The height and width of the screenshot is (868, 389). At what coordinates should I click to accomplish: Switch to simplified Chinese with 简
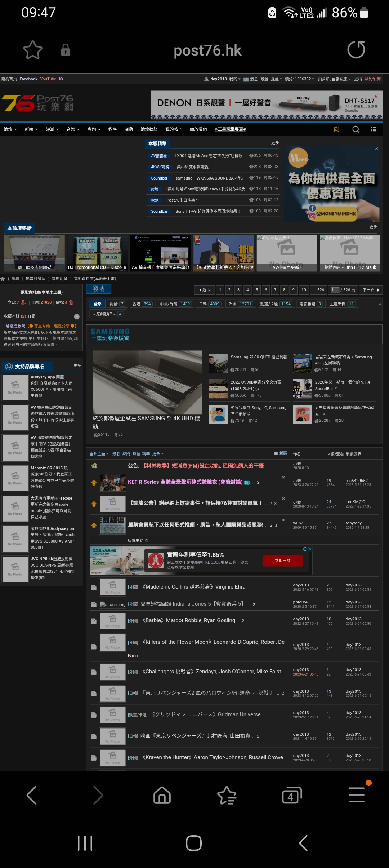[x=336, y=129]
